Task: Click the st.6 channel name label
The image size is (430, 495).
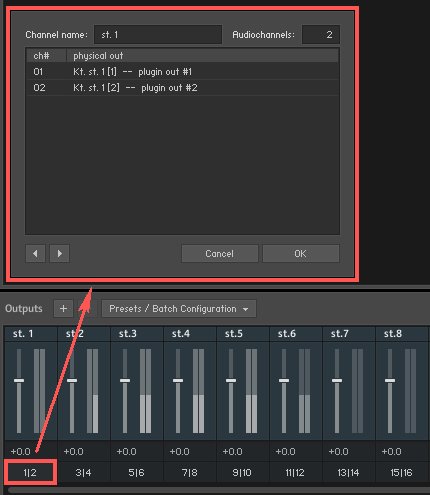Action: (x=287, y=334)
